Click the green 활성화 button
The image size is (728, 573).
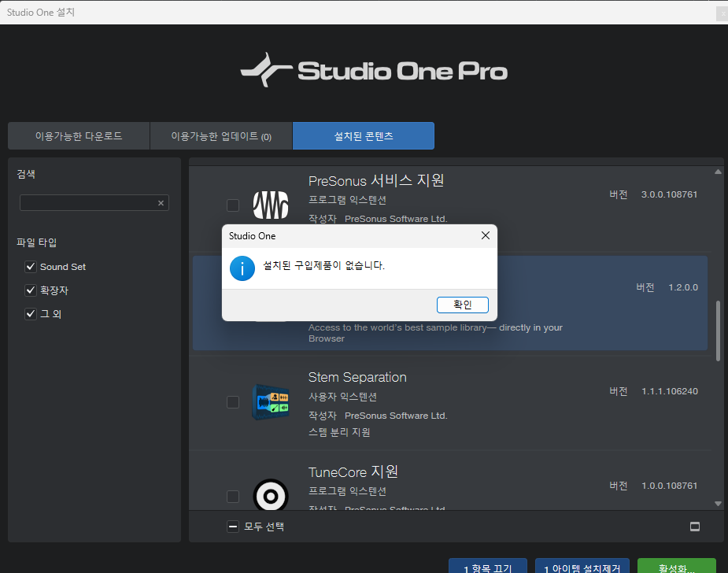click(676, 567)
